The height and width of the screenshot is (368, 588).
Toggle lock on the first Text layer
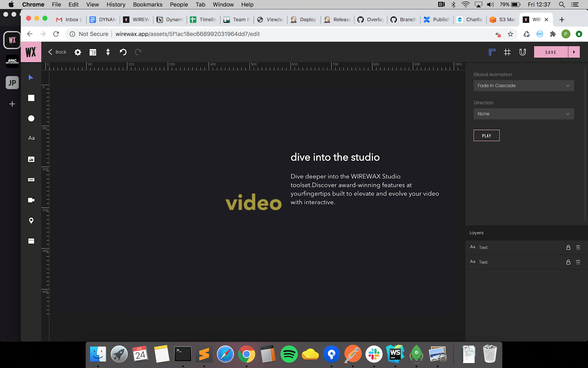pos(568,247)
